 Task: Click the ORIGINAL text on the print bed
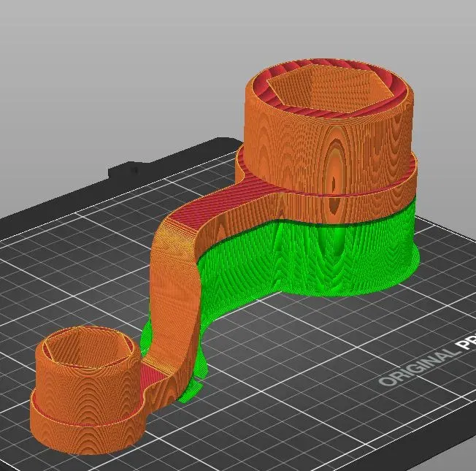pyautogui.click(x=418, y=368)
